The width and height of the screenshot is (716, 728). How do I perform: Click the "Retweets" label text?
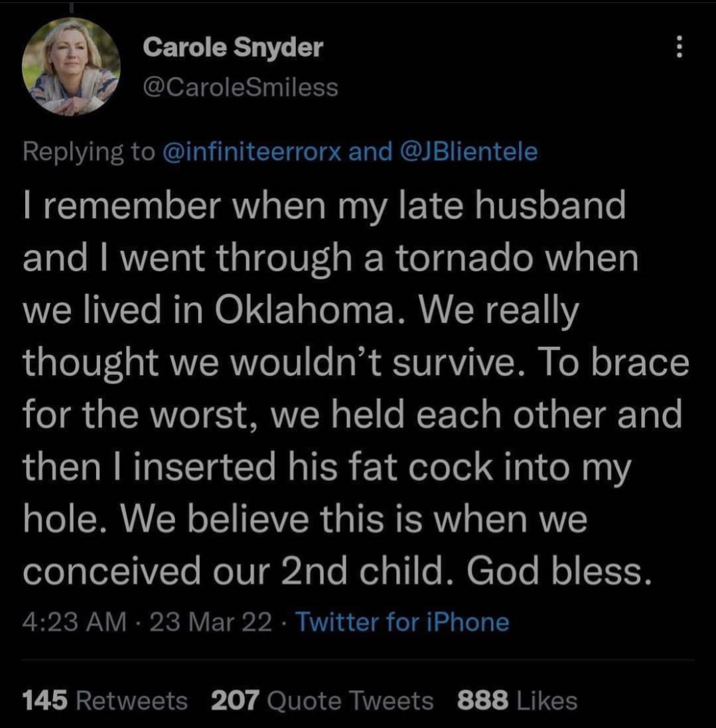131,700
